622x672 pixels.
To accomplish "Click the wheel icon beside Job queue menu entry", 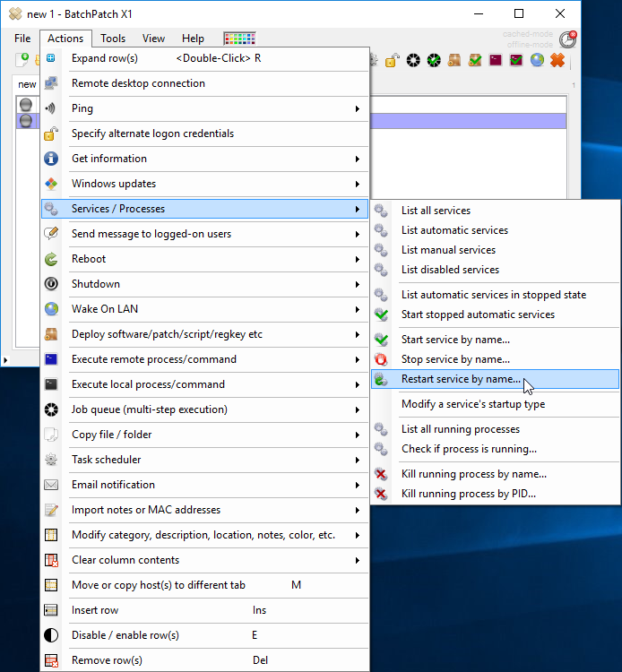I will click(51, 409).
